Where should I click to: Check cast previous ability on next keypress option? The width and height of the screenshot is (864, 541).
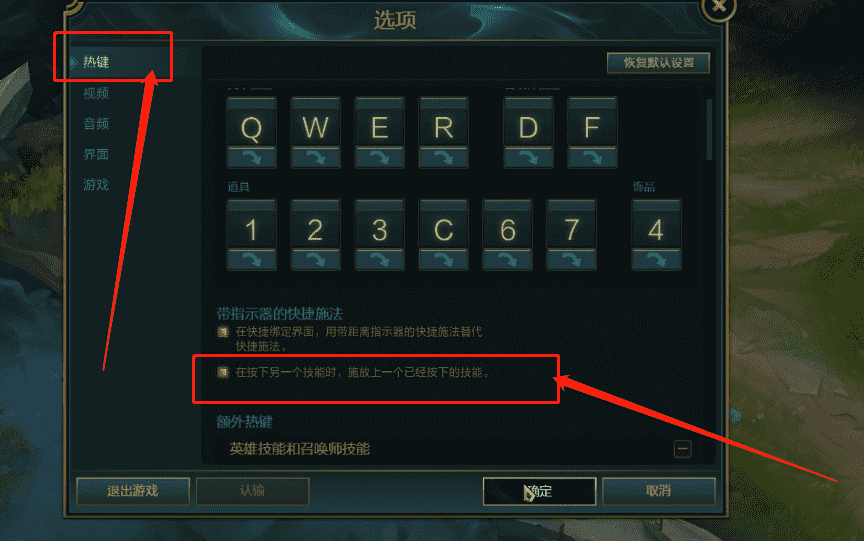point(223,372)
